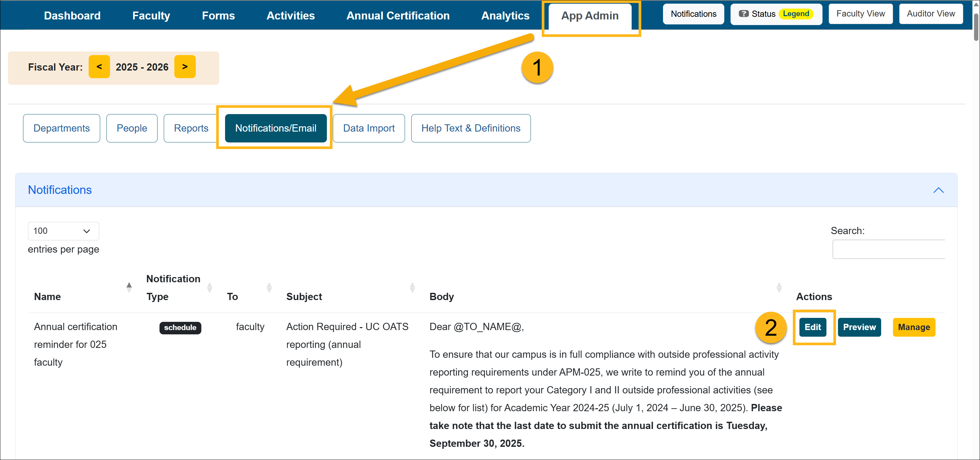Select the Data Import sub-tab
The width and height of the screenshot is (980, 460).
click(x=368, y=128)
